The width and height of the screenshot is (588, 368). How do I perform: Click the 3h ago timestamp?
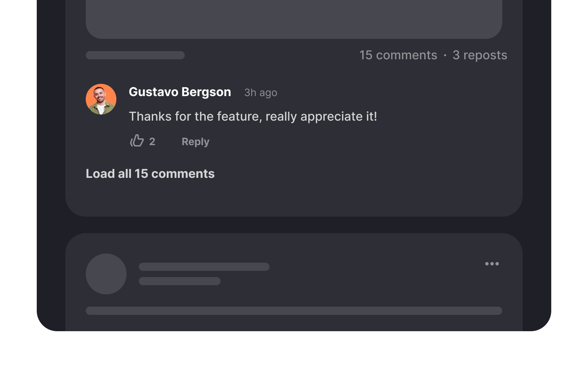coord(260,92)
